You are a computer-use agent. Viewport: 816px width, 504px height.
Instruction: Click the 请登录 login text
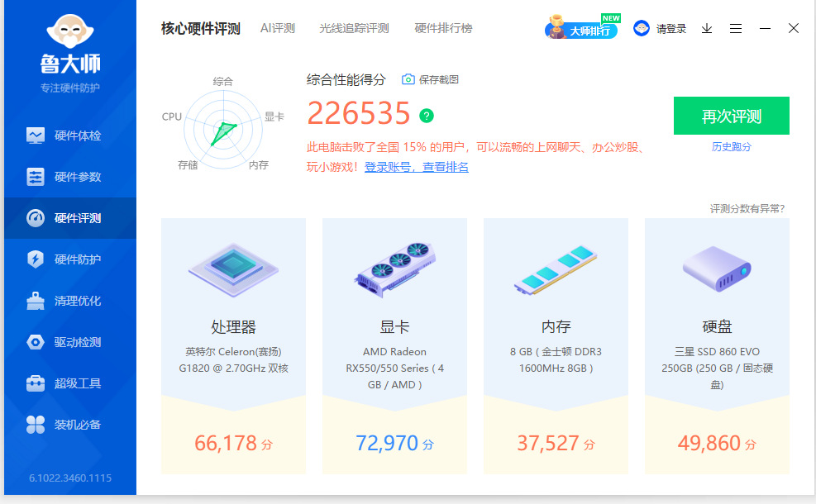(x=670, y=29)
